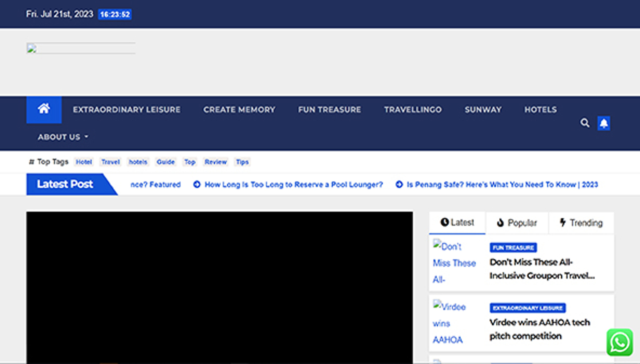640x364 pixels.
Task: Expand the About Us dropdown menu
Action: tap(63, 137)
